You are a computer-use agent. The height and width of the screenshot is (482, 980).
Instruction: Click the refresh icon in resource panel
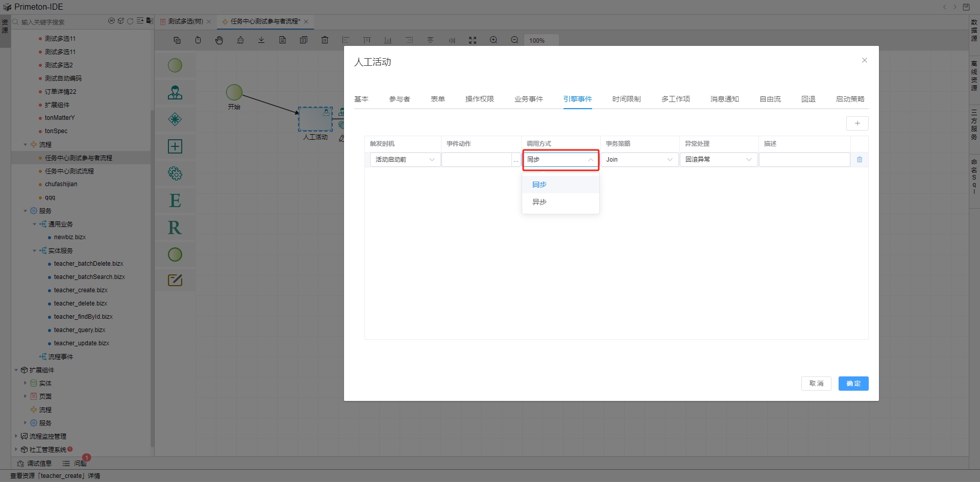[x=130, y=21]
